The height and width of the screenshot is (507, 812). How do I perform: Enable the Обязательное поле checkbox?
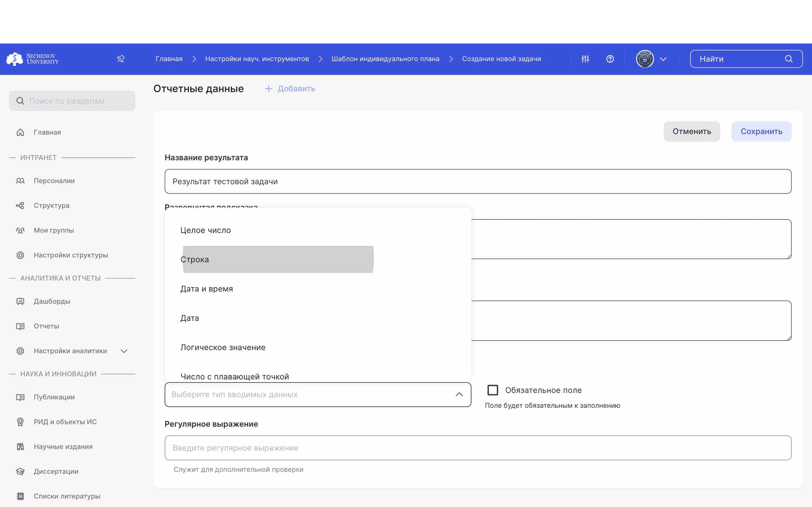click(x=493, y=390)
